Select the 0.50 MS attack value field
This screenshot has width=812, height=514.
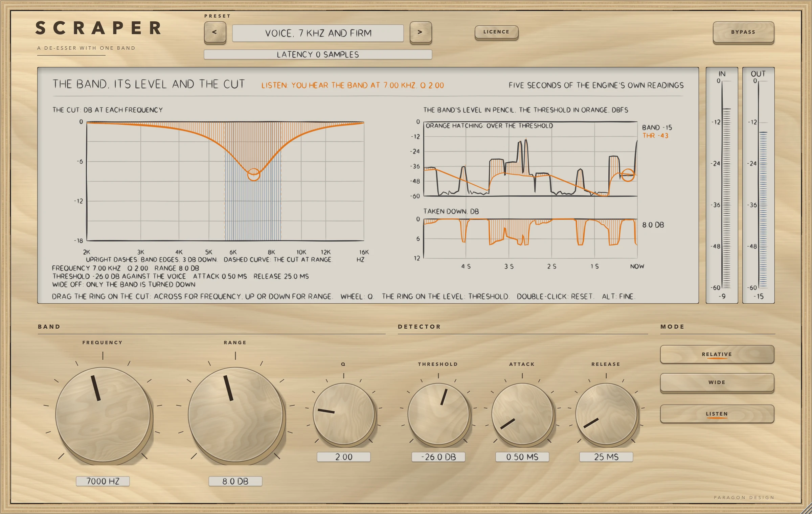point(522,457)
